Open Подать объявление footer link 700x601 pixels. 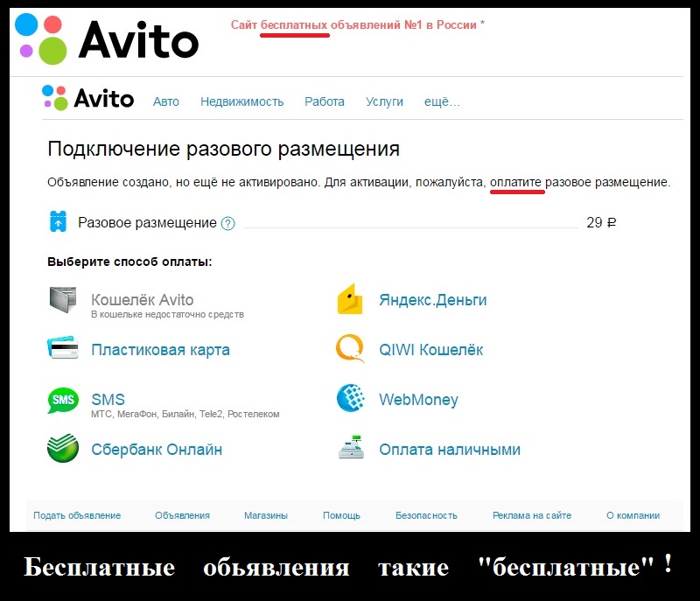77,515
